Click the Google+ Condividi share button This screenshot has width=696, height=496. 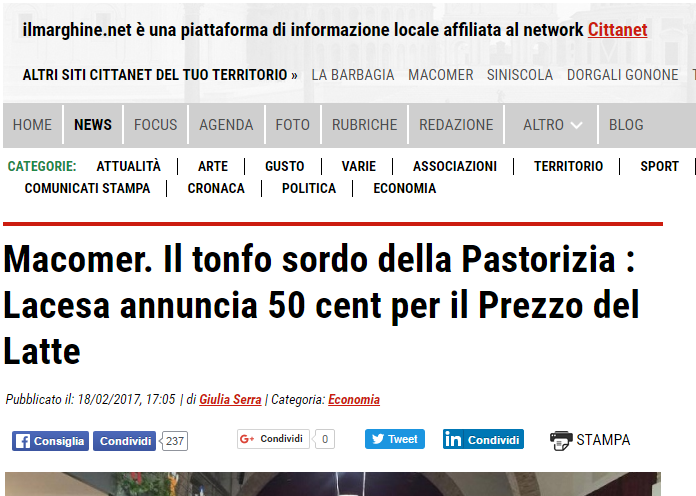coord(273,439)
